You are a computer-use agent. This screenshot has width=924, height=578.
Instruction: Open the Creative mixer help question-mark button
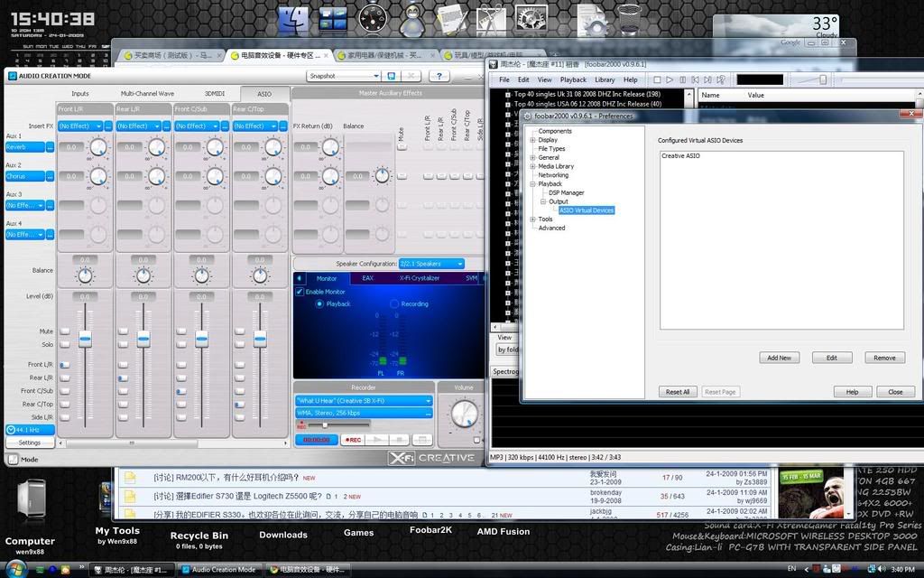coord(438,77)
